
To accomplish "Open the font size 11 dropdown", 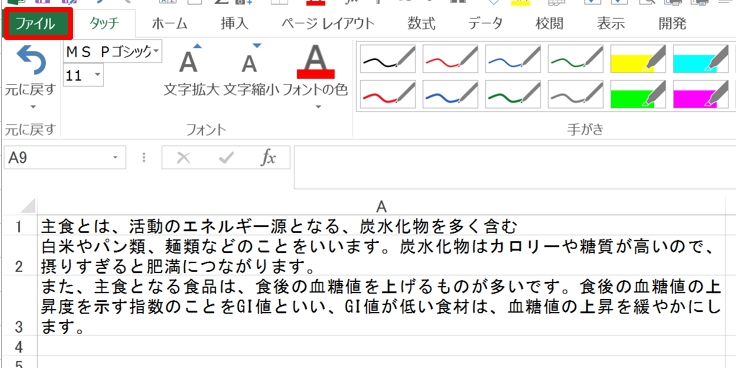I will point(98,75).
